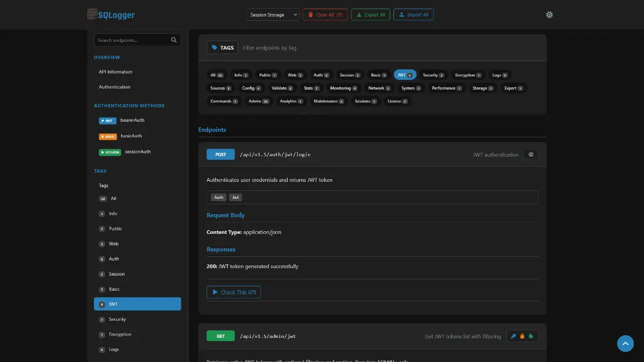Click the auth icons on admin/jwt endpoint
The height and width of the screenshot is (362, 644).
click(x=522, y=336)
